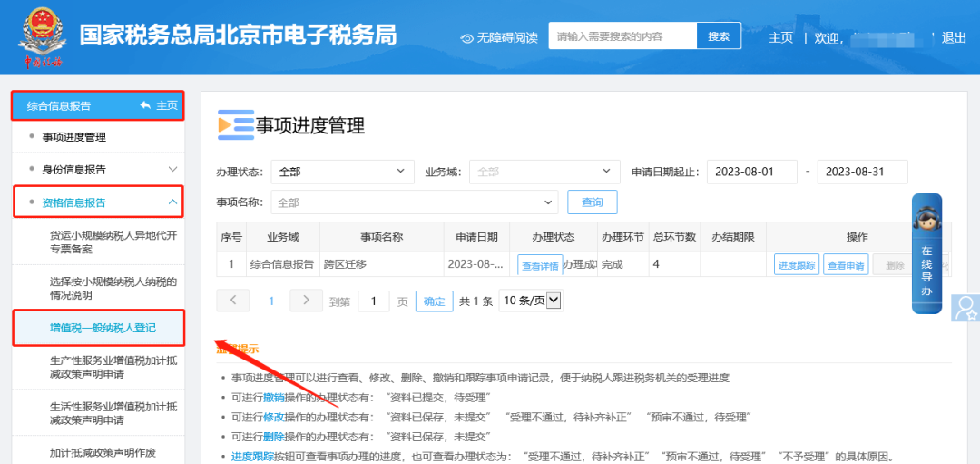Click 查看申请 button in row 1
The width and height of the screenshot is (980, 464).
[847, 265]
